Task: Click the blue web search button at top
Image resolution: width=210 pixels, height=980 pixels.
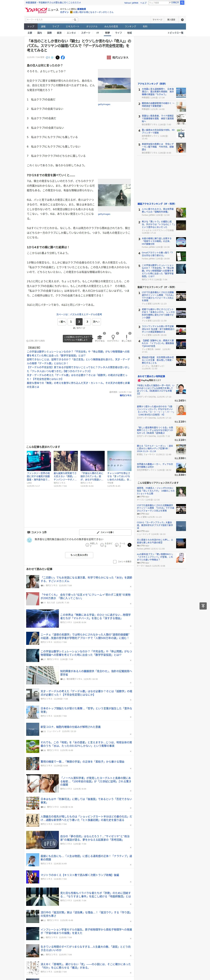Action: pyautogui.click(x=182, y=3)
